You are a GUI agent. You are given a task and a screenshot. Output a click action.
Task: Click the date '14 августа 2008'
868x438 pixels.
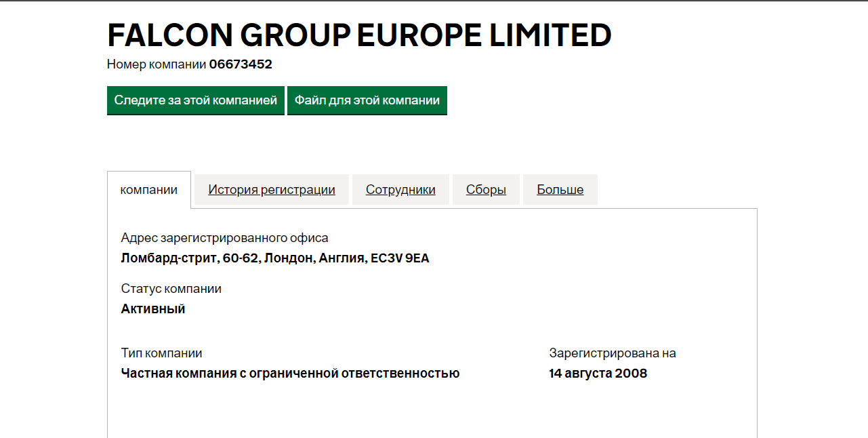pyautogui.click(x=598, y=374)
